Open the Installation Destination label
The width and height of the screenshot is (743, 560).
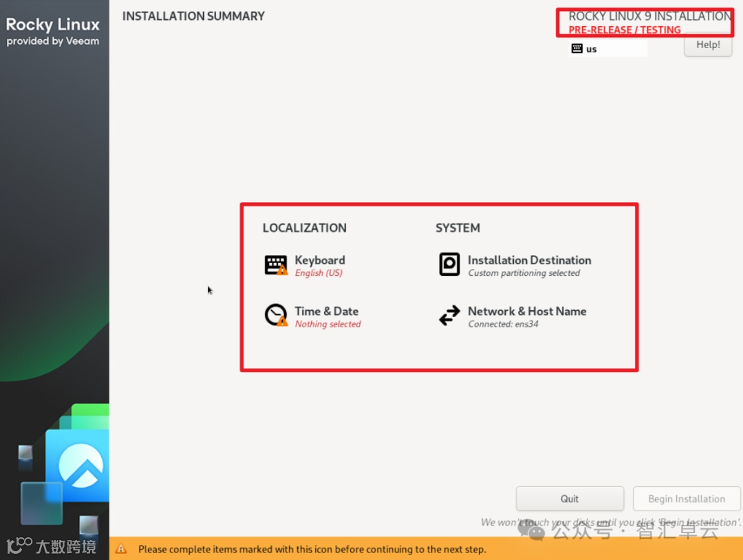pyautogui.click(x=529, y=260)
